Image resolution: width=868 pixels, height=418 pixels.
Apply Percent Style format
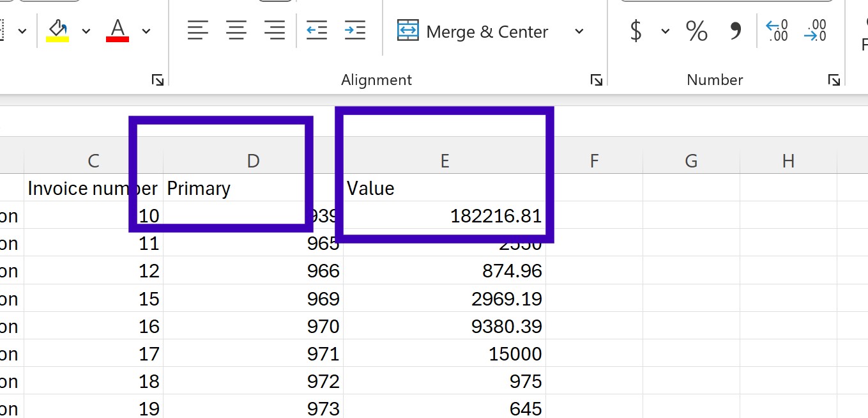696,31
